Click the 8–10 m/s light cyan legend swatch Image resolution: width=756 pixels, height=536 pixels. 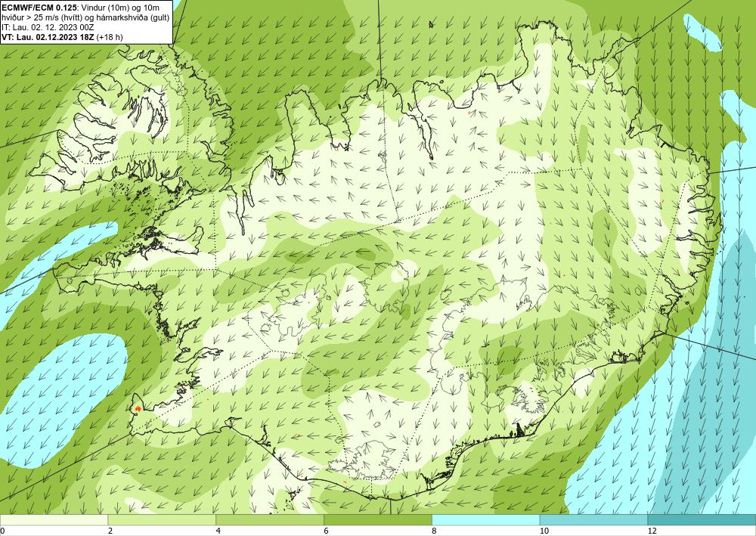[x=486, y=519]
